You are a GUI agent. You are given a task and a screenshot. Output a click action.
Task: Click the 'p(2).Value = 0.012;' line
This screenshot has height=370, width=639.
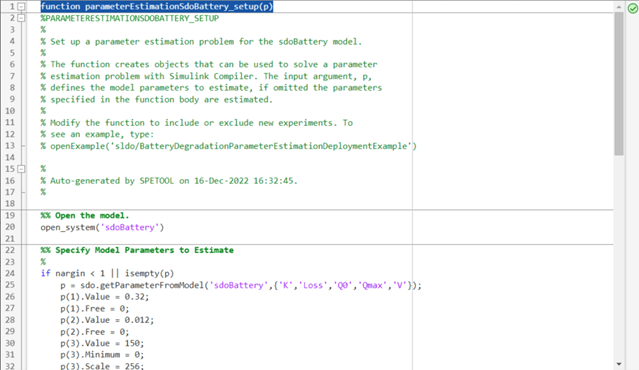[x=107, y=320]
